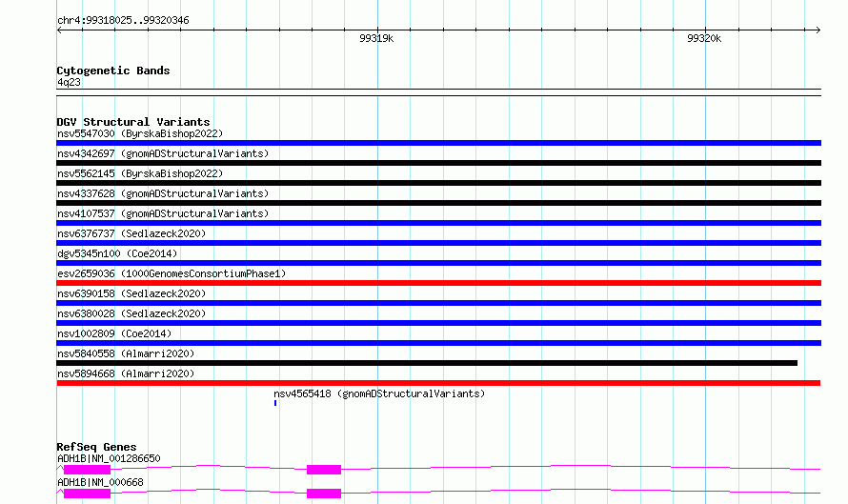Image resolution: width=848 pixels, height=504 pixels.
Task: Select the 4q23 band label
Action: (69, 82)
